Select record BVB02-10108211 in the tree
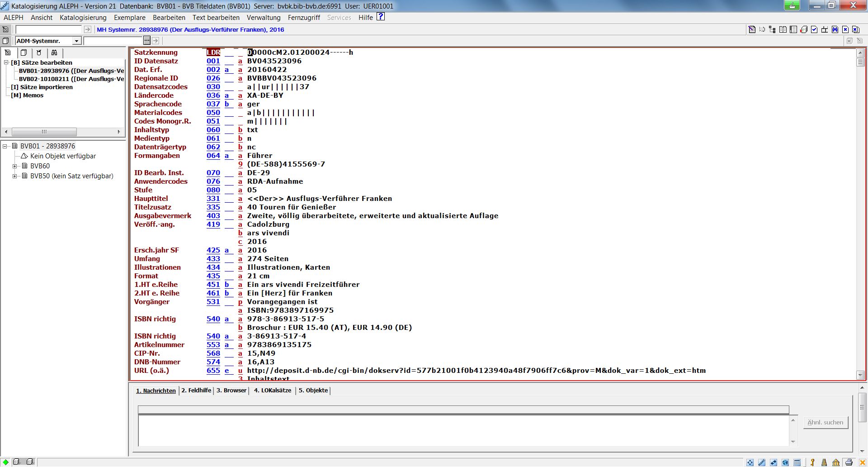 71,79
